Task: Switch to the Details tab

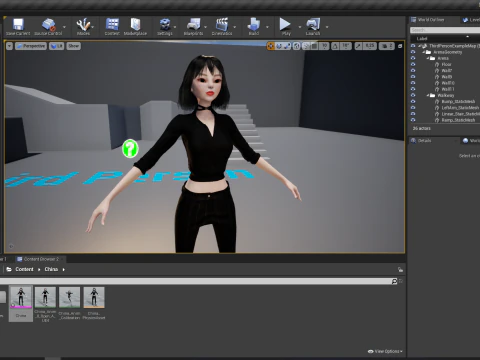Action: [x=433, y=141]
